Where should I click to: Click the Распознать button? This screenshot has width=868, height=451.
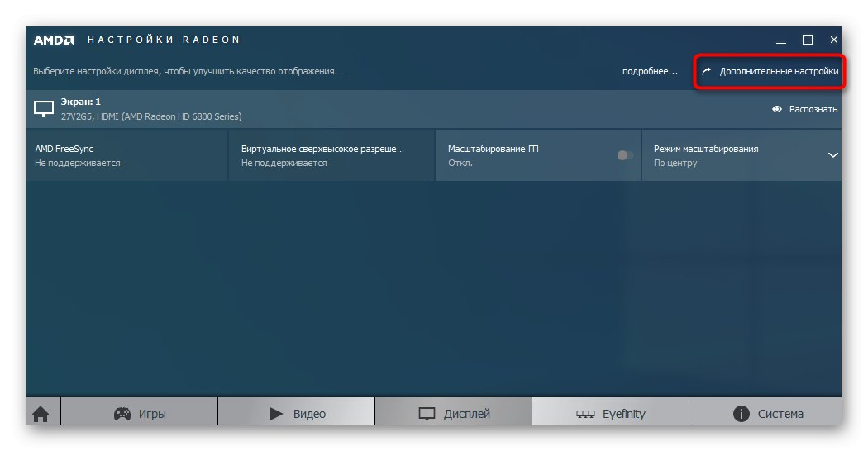click(x=804, y=109)
